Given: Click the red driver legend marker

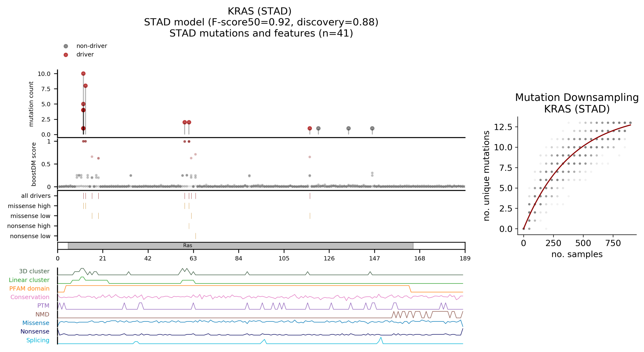Looking at the screenshot, I should [x=66, y=55].
